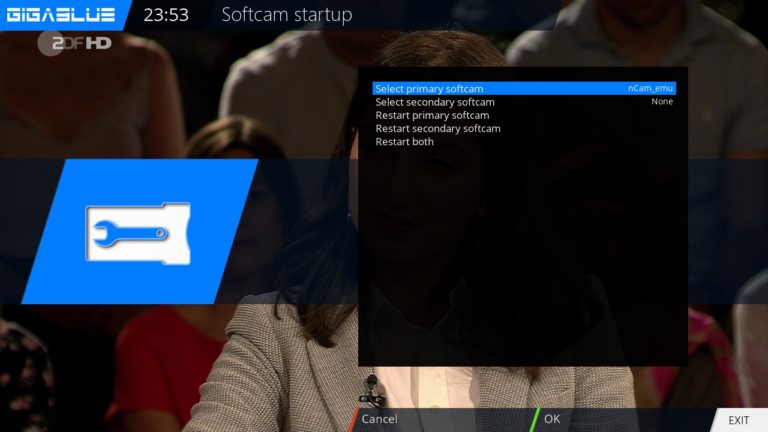Choose Select secondary softcam entry
The image size is (768, 432).
(x=435, y=102)
